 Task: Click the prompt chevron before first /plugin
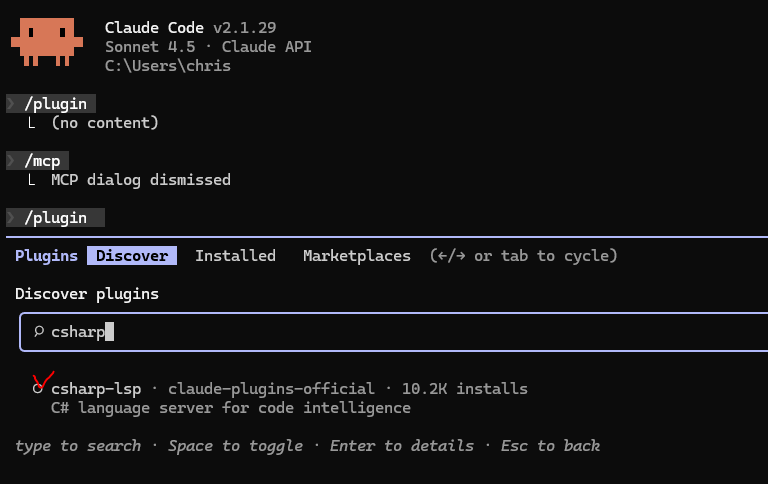[x=11, y=104]
